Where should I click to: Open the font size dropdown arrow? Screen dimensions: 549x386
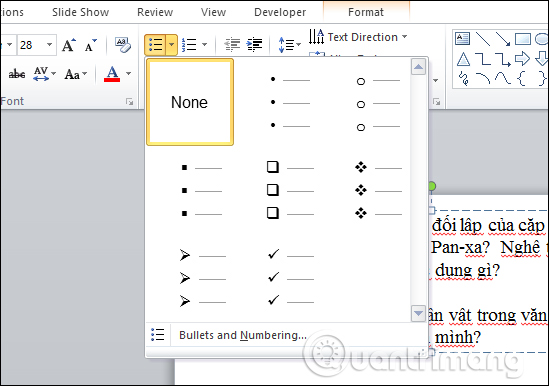point(49,45)
